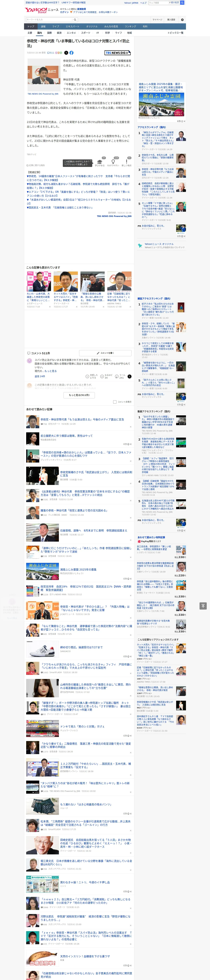
Task: Select the ランキング tab
Action: coord(130,26)
